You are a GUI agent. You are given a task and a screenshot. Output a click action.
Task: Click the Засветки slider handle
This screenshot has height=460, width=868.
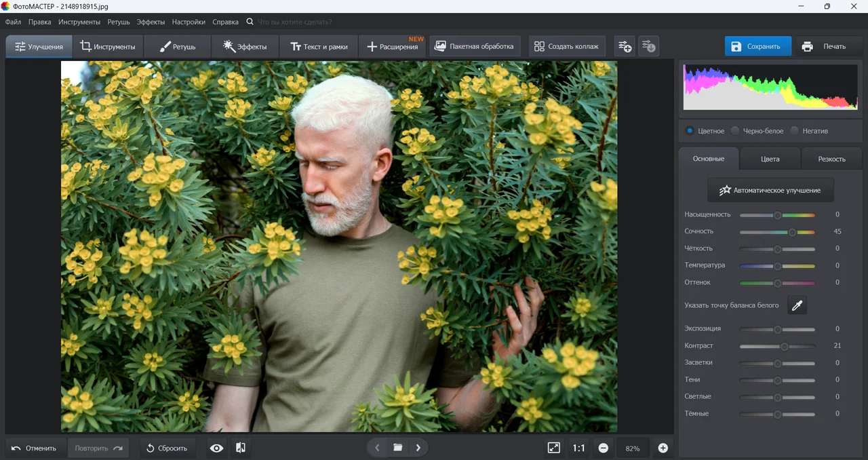click(x=778, y=363)
